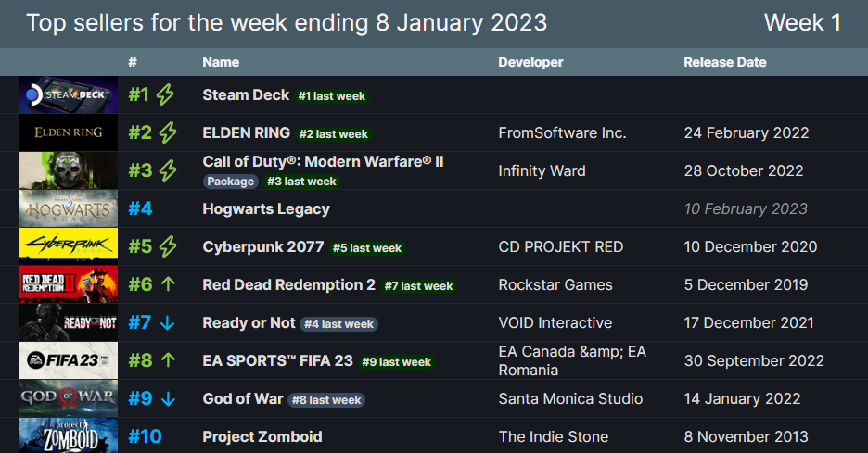Open Call of Duty: Modern Warfare II link
Screen dimensions: 868x453
tap(323, 162)
